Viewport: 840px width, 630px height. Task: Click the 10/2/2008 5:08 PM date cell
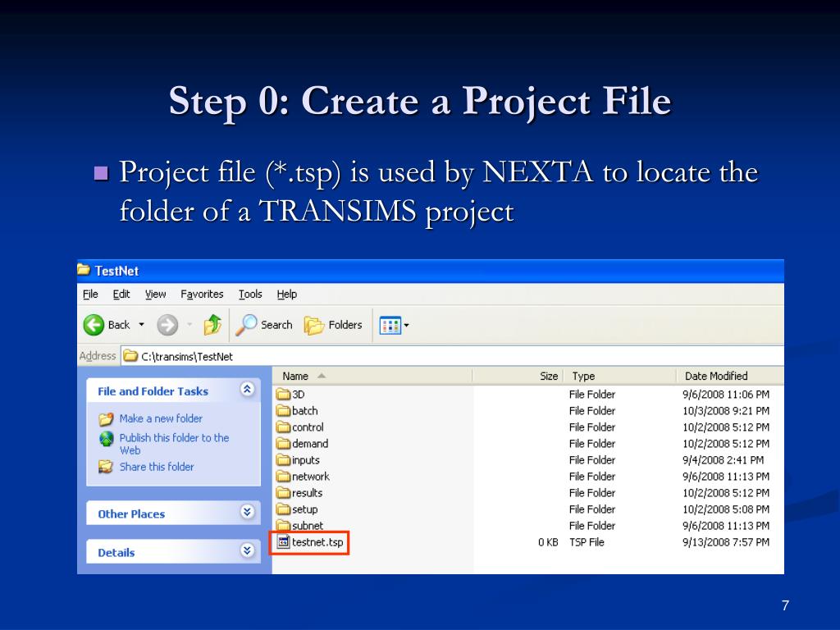click(726, 509)
